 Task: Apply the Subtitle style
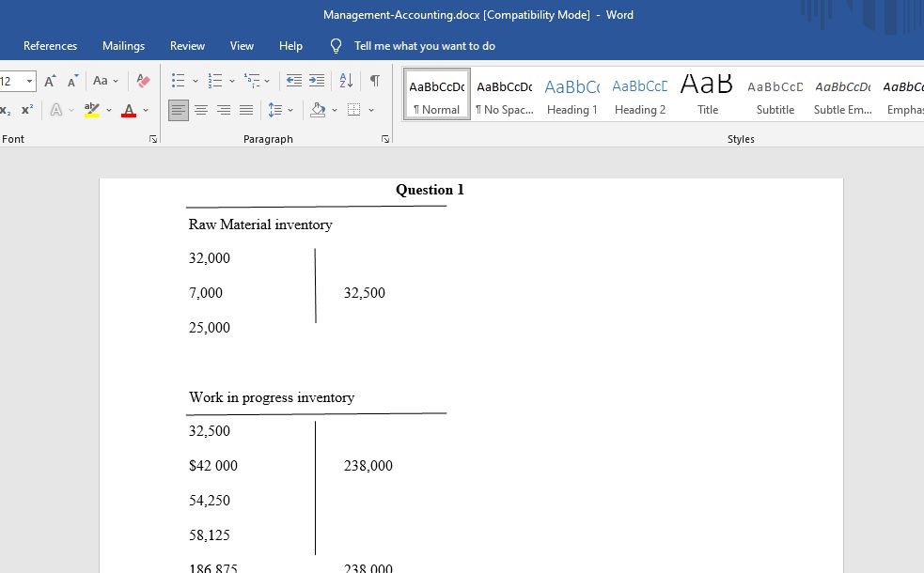[775, 94]
